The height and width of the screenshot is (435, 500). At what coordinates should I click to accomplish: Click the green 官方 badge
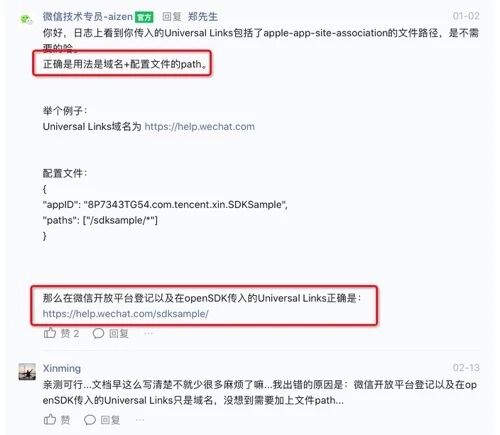144,17
